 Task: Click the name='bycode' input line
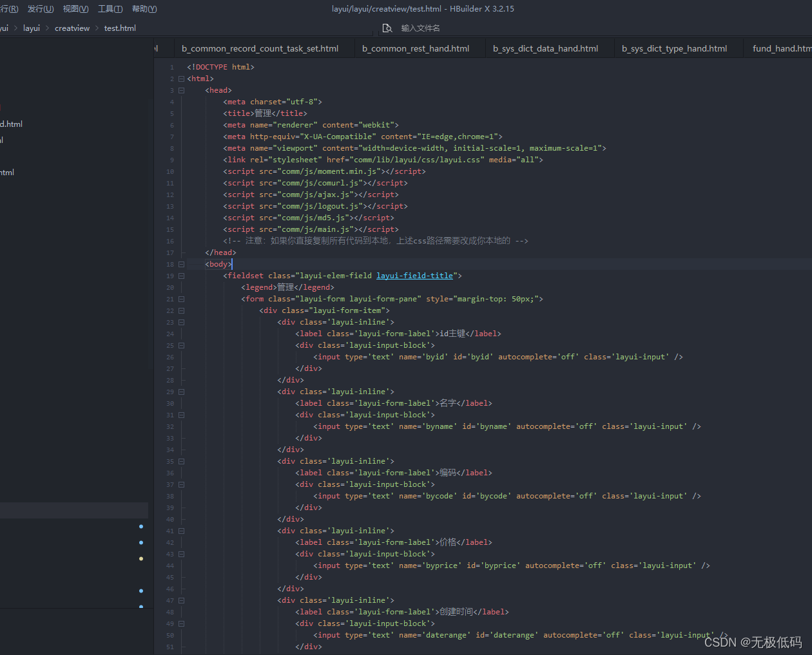507,496
